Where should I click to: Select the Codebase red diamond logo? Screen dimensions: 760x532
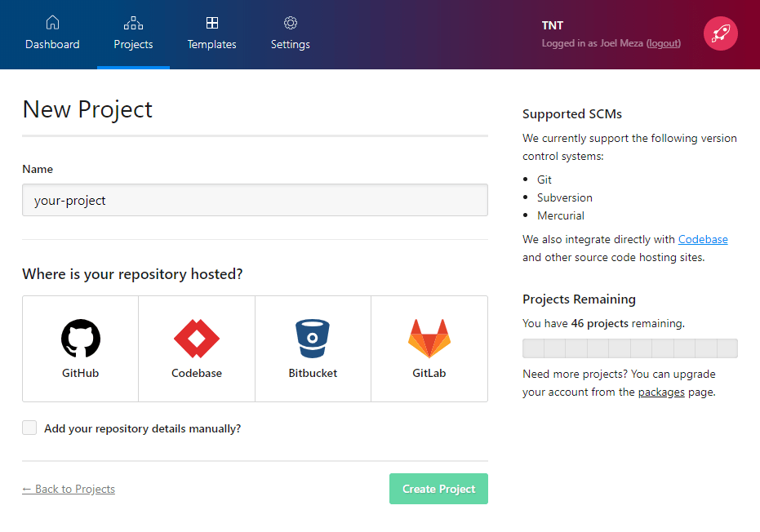click(196, 338)
